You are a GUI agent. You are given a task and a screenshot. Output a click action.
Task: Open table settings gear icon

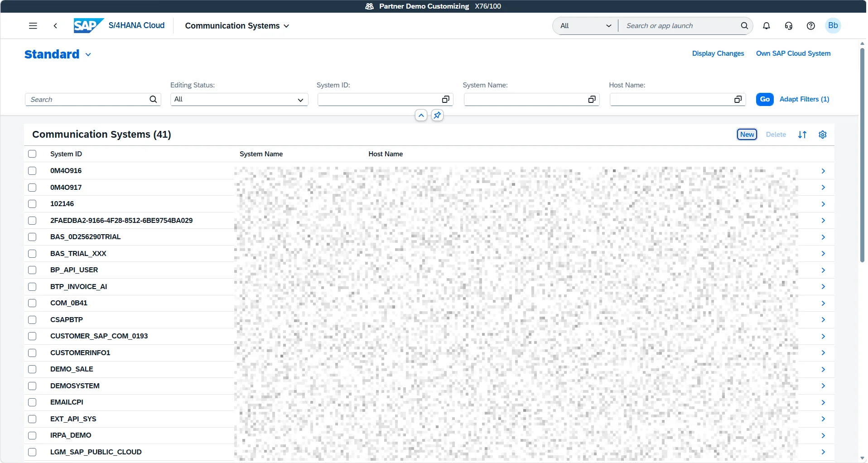coord(823,135)
